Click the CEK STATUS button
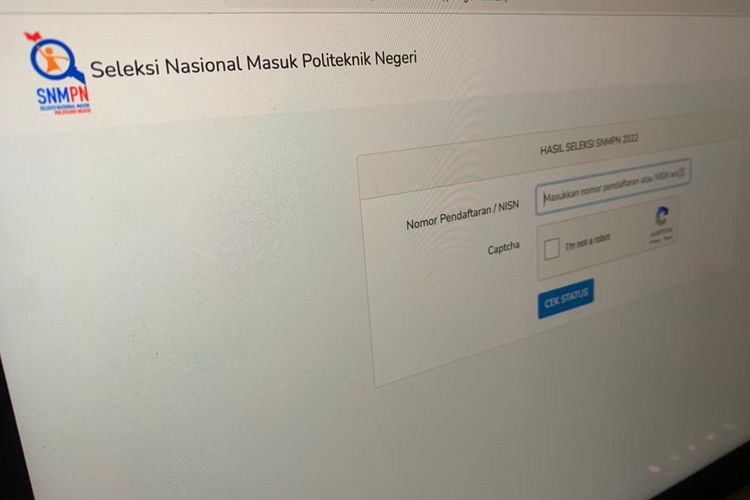Image resolution: width=750 pixels, height=500 pixels. pos(566,298)
